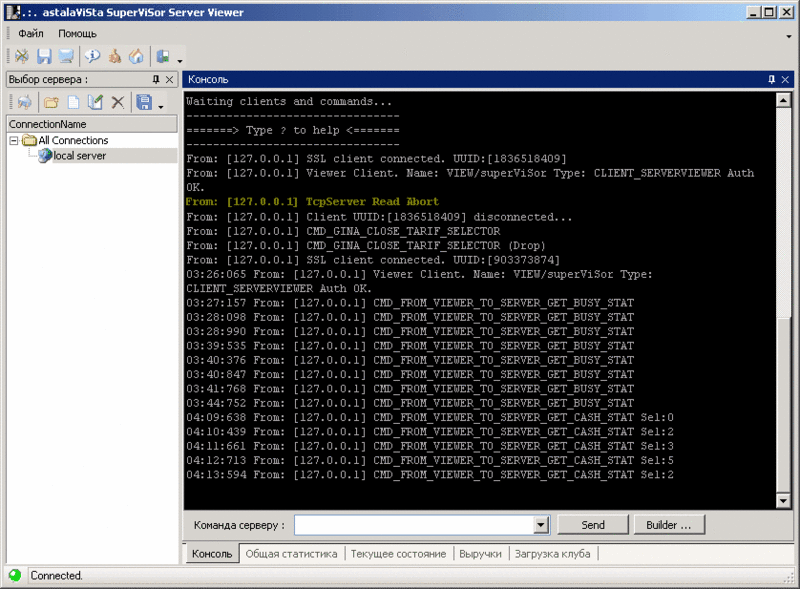800x589 pixels.
Task: Click the edit connection notebook-and-pencil icon
Action: click(95, 103)
